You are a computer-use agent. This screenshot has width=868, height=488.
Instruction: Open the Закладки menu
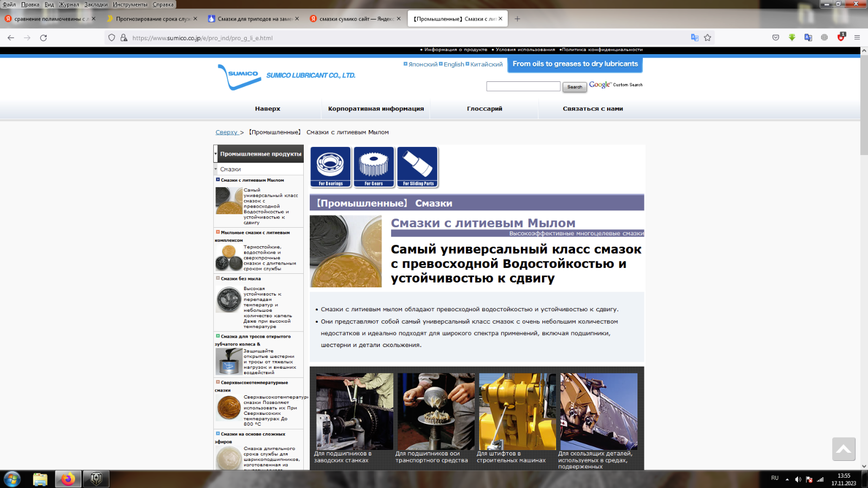click(x=96, y=4)
